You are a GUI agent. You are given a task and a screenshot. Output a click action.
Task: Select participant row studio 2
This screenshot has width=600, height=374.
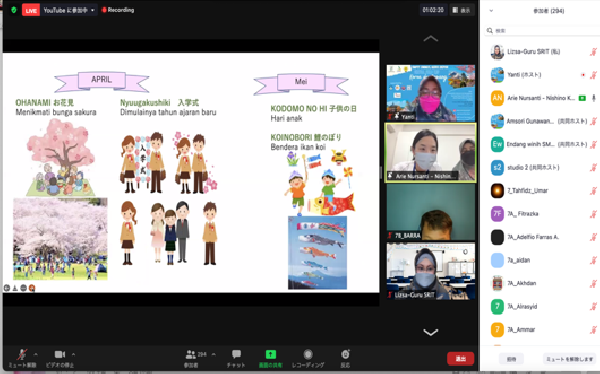pyautogui.click(x=542, y=168)
